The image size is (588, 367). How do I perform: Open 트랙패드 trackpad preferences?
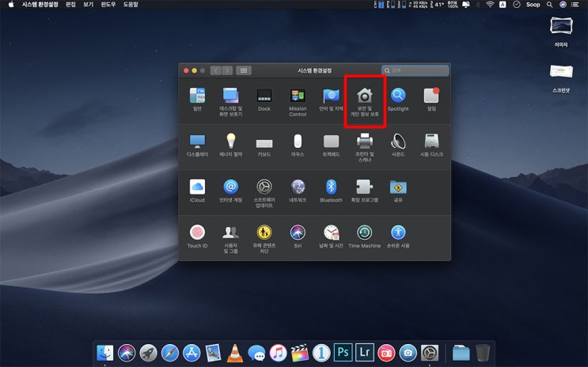(331, 145)
